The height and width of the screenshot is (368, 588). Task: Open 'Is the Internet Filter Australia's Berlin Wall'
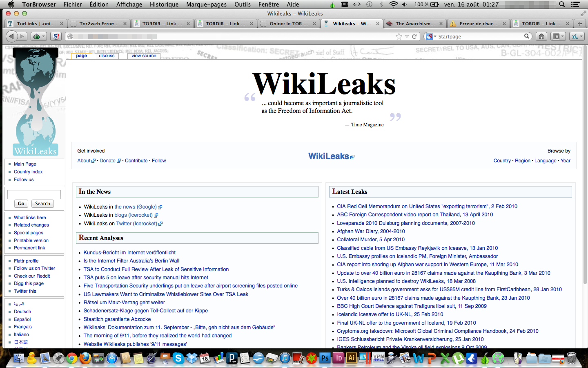131,261
